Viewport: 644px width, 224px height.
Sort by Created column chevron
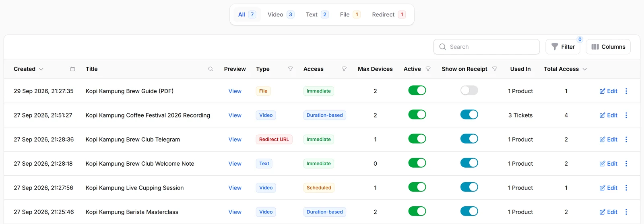pyautogui.click(x=41, y=69)
